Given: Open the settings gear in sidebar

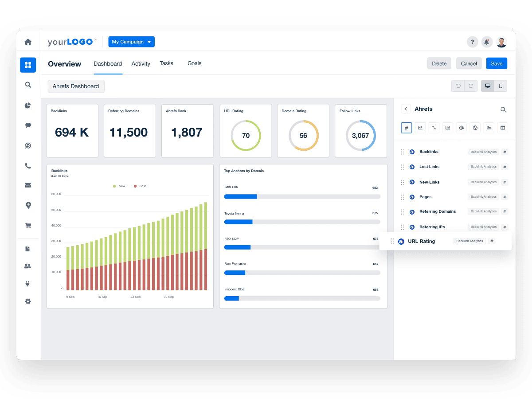Looking at the screenshot, I should pos(28,301).
